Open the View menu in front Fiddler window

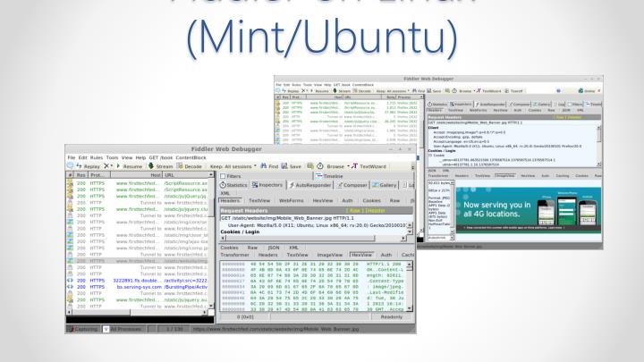coord(127,157)
